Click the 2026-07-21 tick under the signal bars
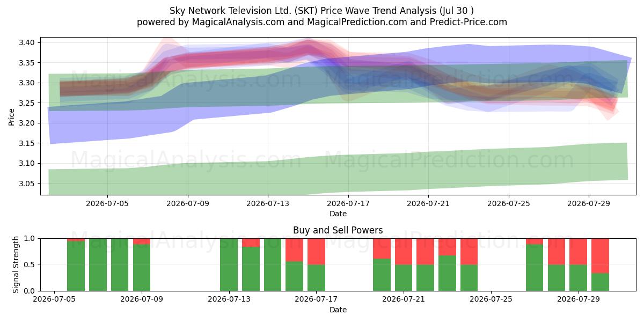This screenshot has height=322, width=644. [404, 299]
